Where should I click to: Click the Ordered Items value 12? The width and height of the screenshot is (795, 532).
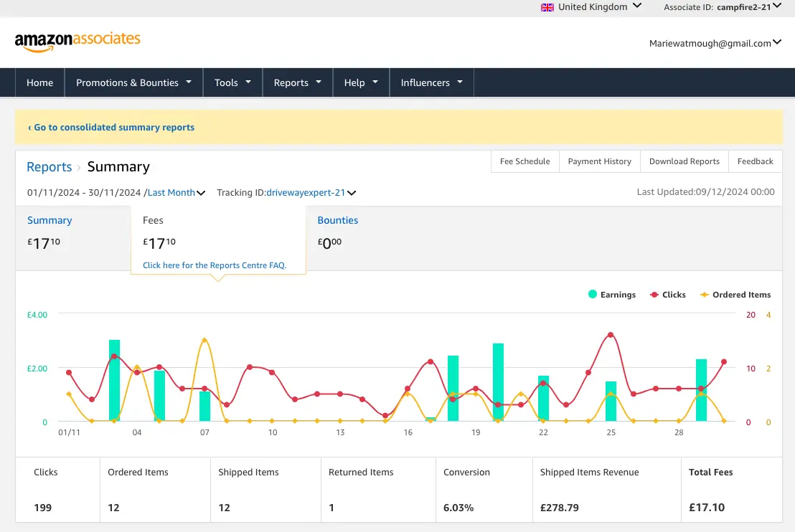pyautogui.click(x=113, y=507)
